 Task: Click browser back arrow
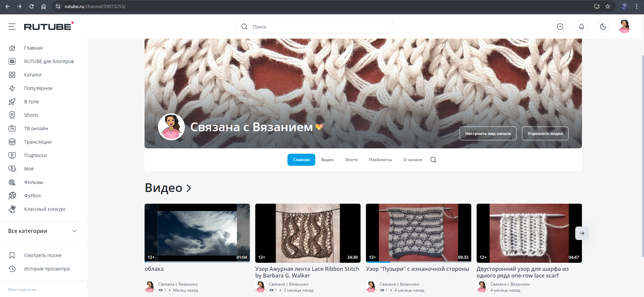coord(7,6)
